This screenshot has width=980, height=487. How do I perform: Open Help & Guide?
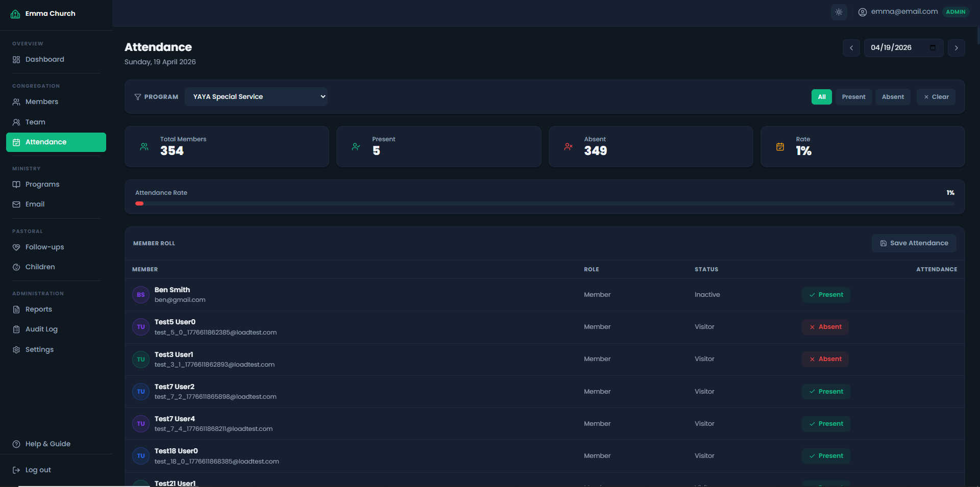(56, 444)
